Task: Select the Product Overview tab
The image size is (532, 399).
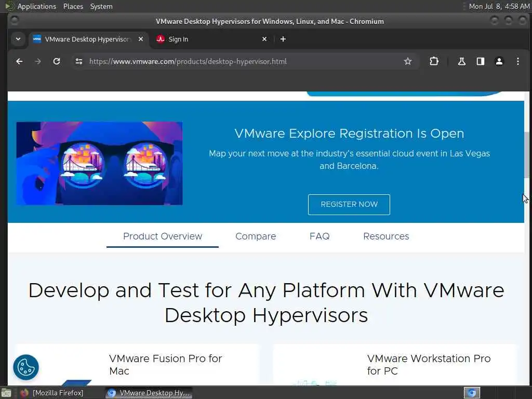Action: (163, 236)
